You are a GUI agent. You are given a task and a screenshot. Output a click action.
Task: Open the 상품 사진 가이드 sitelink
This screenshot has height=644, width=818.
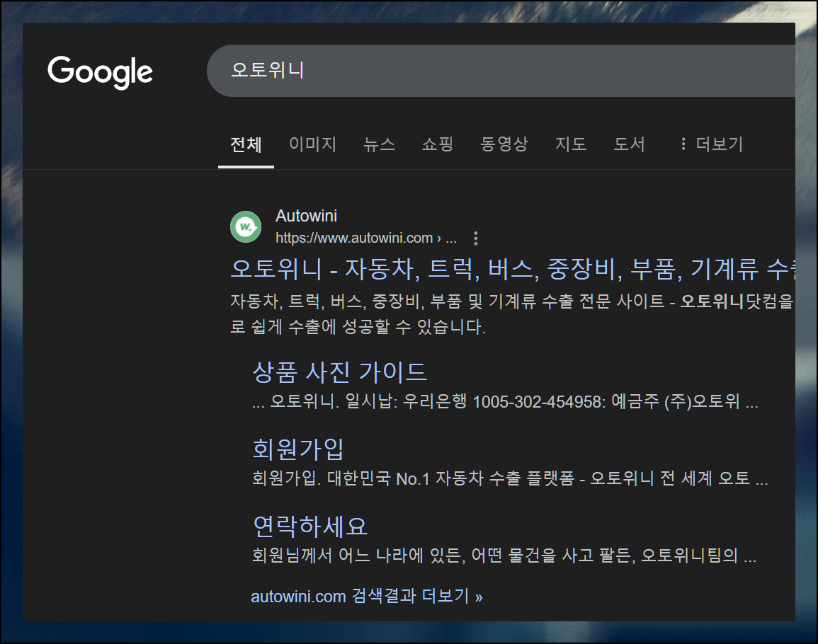(340, 372)
